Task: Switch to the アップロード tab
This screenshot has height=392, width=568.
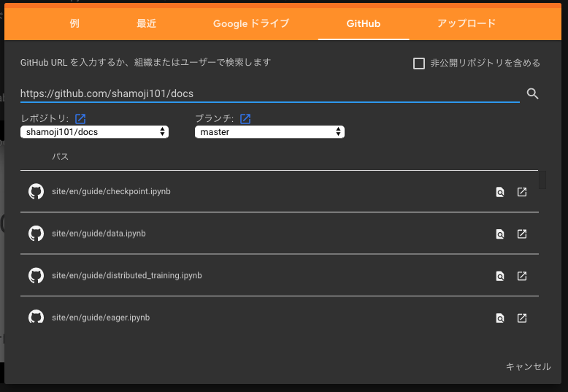Action: pos(467,23)
